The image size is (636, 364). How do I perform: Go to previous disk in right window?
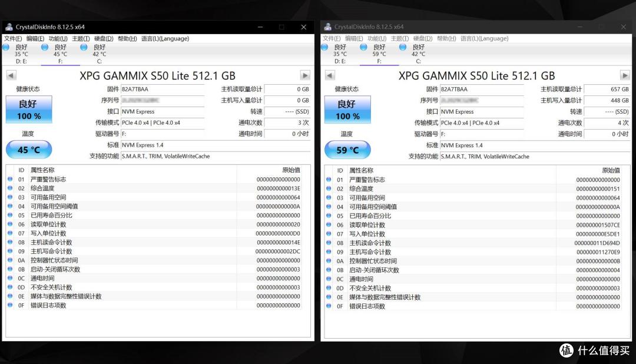(x=330, y=75)
